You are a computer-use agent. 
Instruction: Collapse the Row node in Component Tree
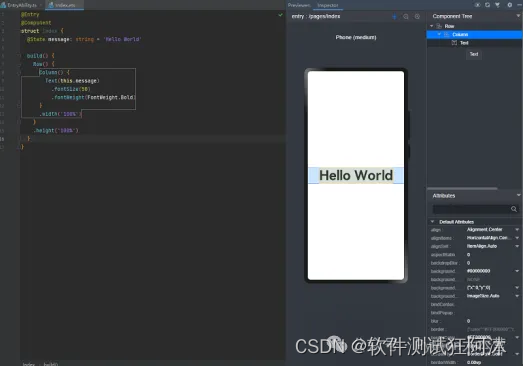pyautogui.click(x=432, y=26)
